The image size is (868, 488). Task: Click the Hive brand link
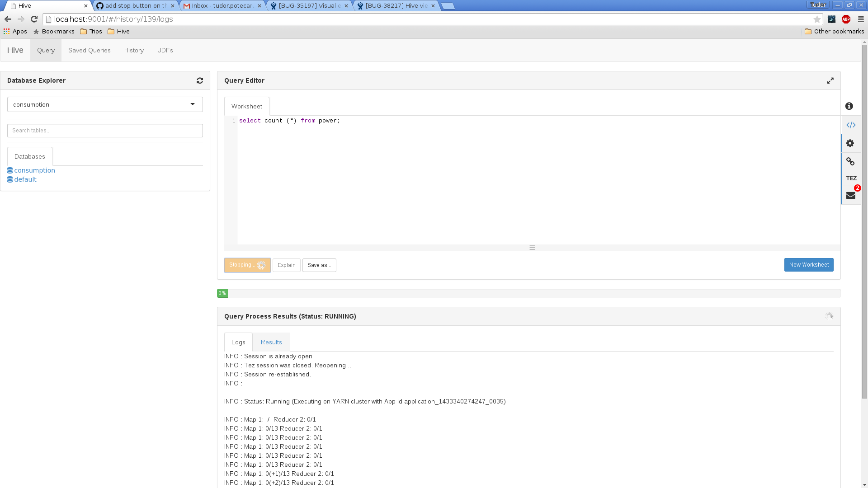pyautogui.click(x=15, y=50)
